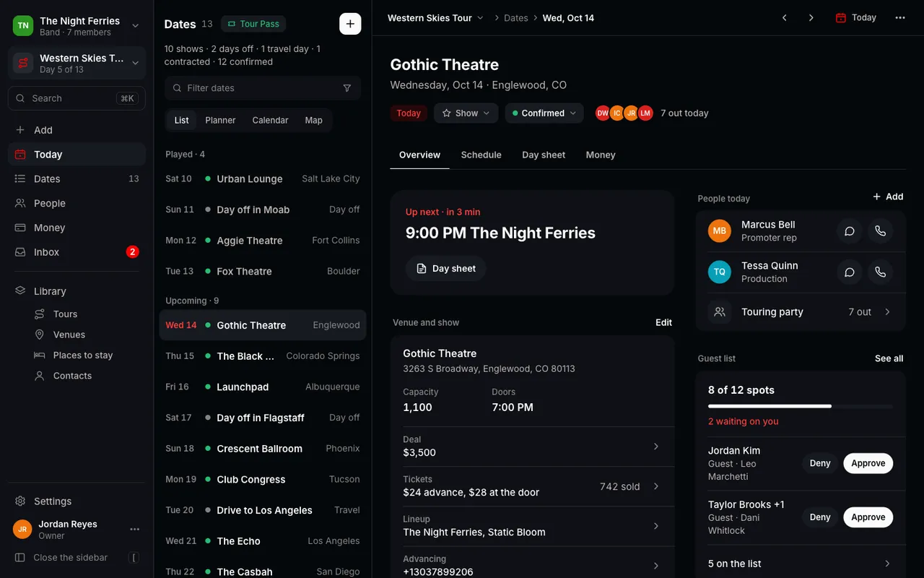Viewport: 924px width, 578px height.
Task: Open Western Skies Tour breadcrumb dropdown
Action: (x=435, y=18)
